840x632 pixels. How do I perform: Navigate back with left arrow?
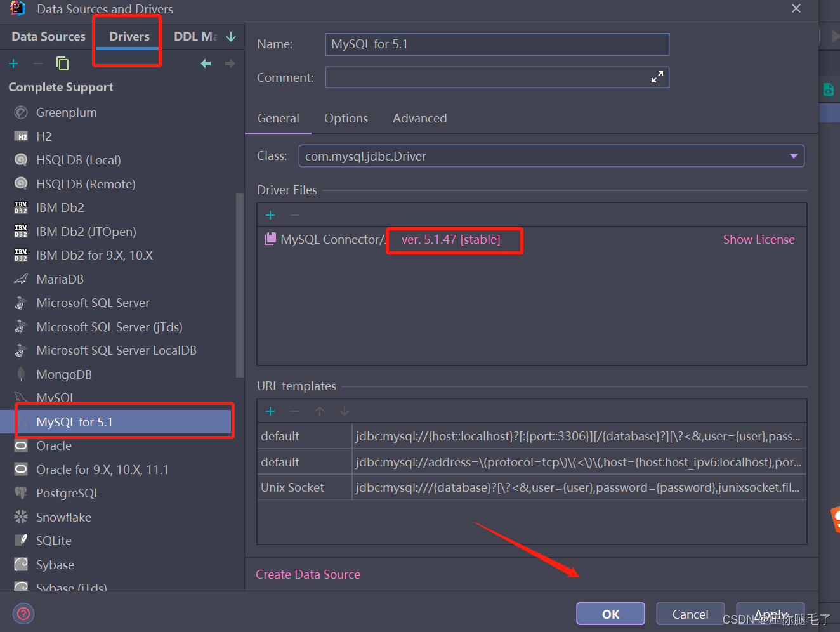(x=206, y=63)
